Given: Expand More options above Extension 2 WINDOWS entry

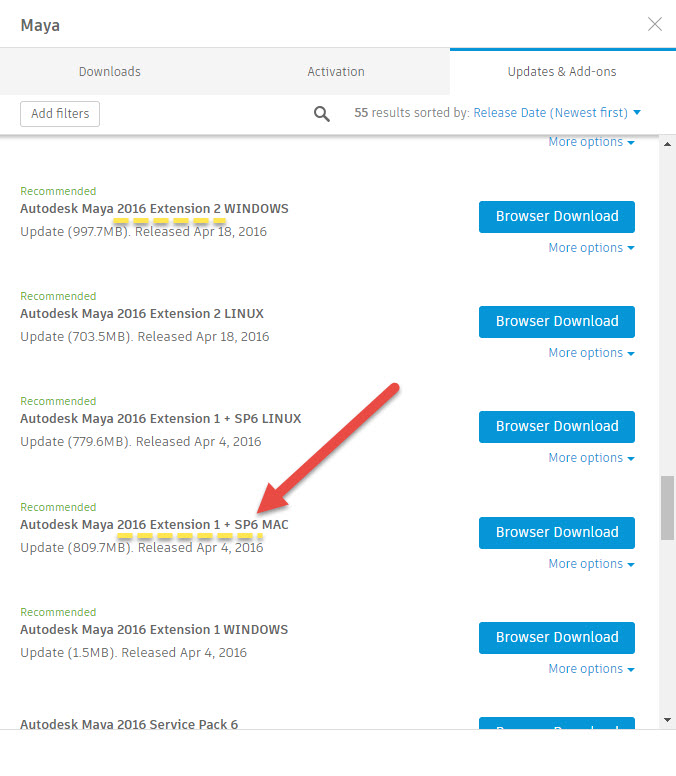Looking at the screenshot, I should [x=591, y=142].
